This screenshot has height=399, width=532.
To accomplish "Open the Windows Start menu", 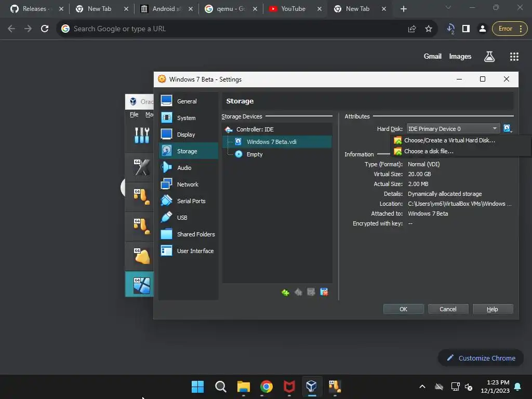I will [x=197, y=387].
